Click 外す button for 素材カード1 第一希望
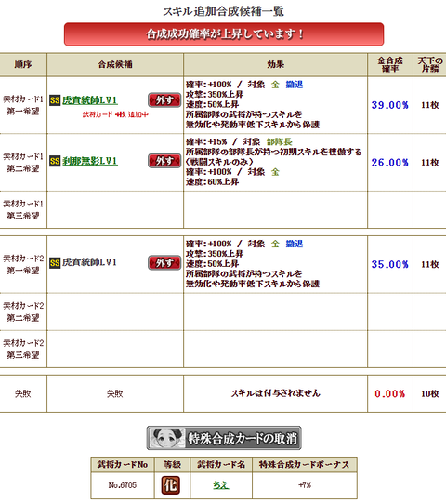This screenshot has width=446, height=504. tap(164, 100)
